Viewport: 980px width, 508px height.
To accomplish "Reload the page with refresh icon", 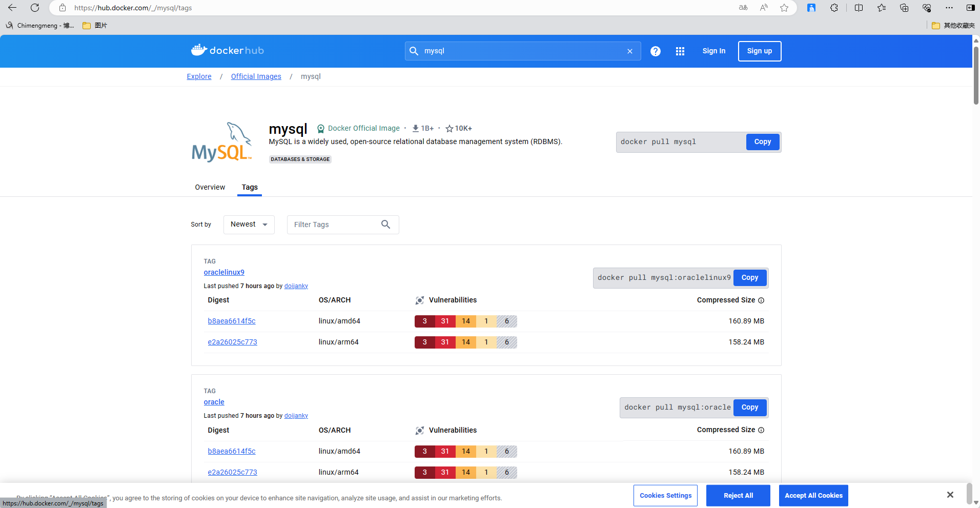I will [x=35, y=8].
